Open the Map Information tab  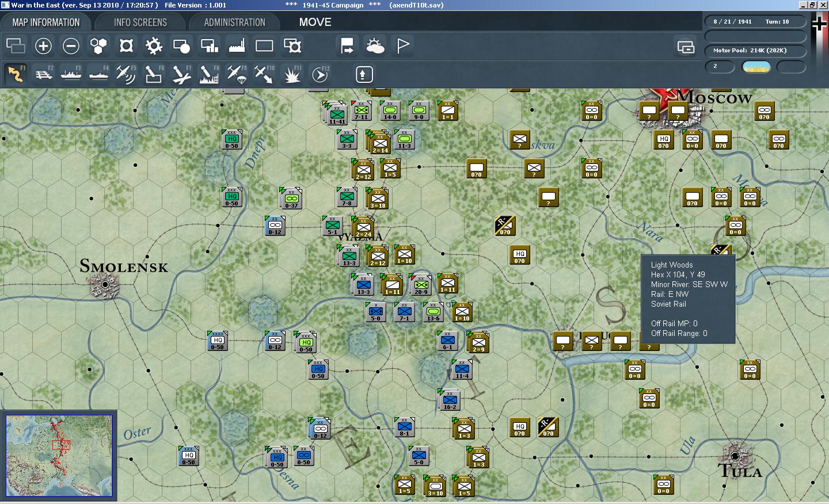click(x=46, y=22)
